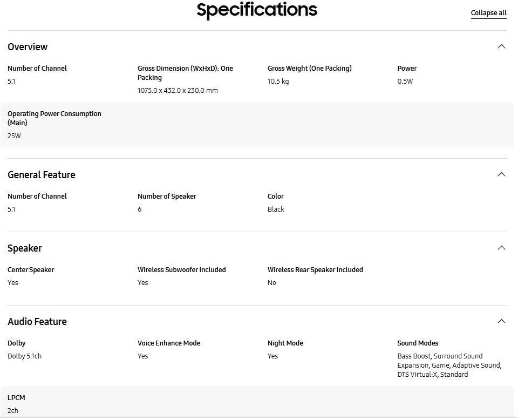The image size is (518, 420).
Task: Click the Night Mode label
Action: (x=285, y=343)
